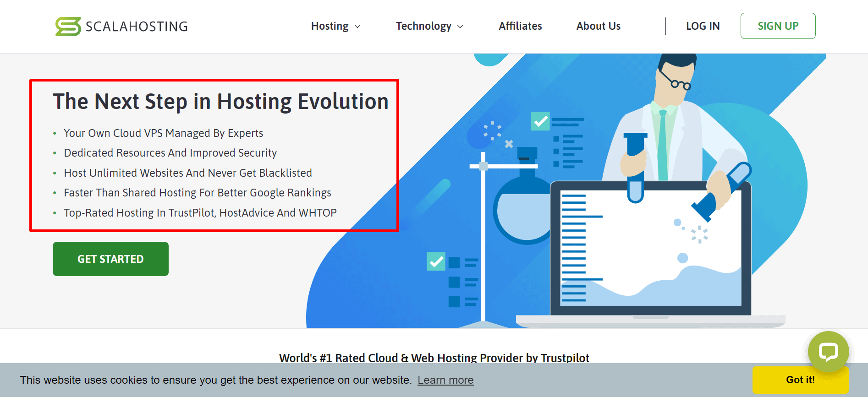Image resolution: width=868 pixels, height=397 pixels.
Task: Open the About Us page
Action: point(599,26)
